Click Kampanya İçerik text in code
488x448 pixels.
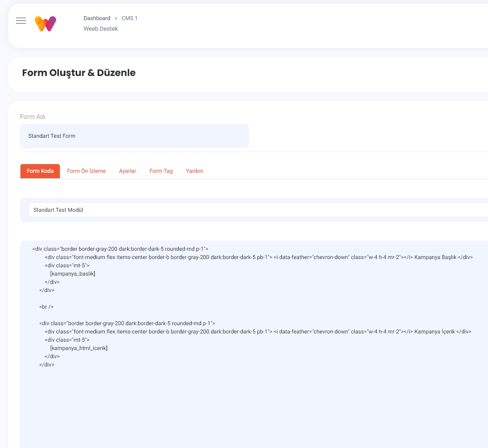[434, 332]
